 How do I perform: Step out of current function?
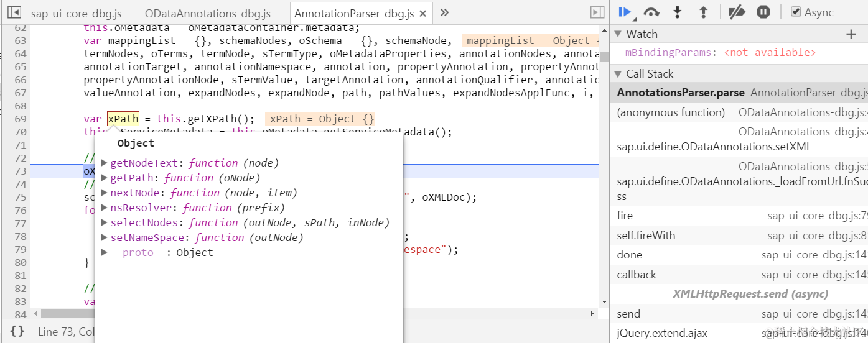coord(704,12)
